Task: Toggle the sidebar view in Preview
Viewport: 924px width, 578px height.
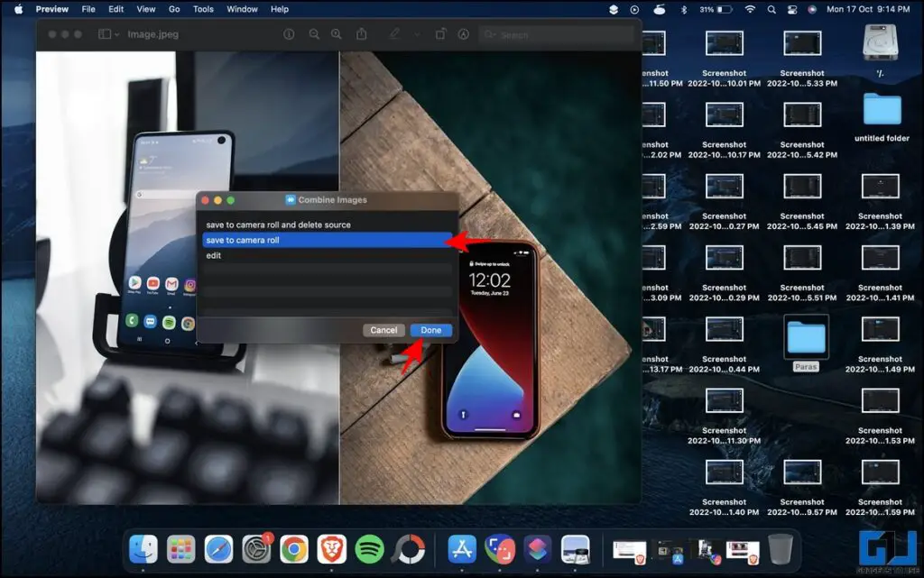Action: pos(104,33)
